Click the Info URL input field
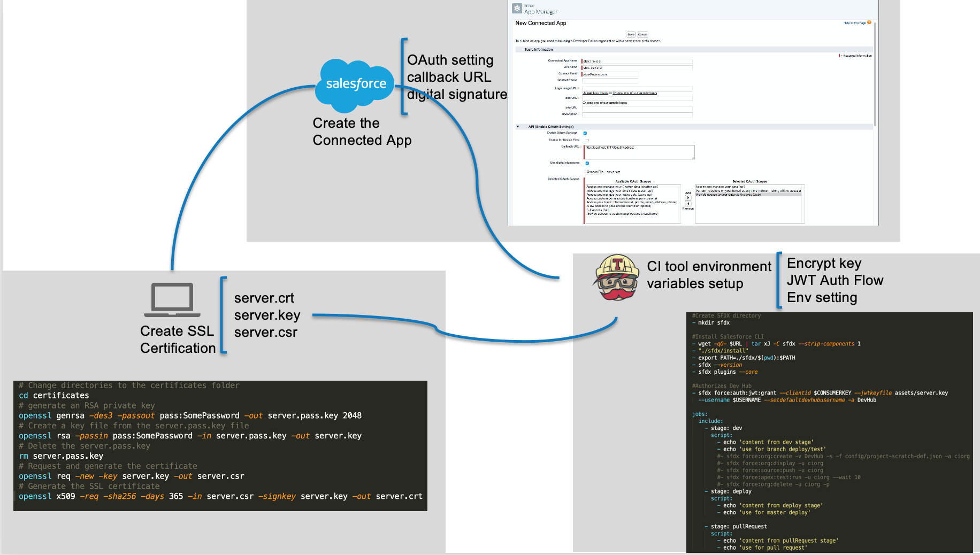This screenshot has height=555, width=980. click(638, 109)
